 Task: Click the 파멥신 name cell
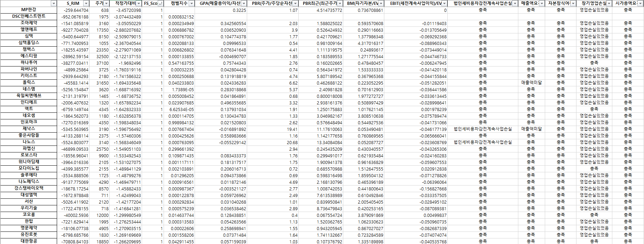click(29, 149)
